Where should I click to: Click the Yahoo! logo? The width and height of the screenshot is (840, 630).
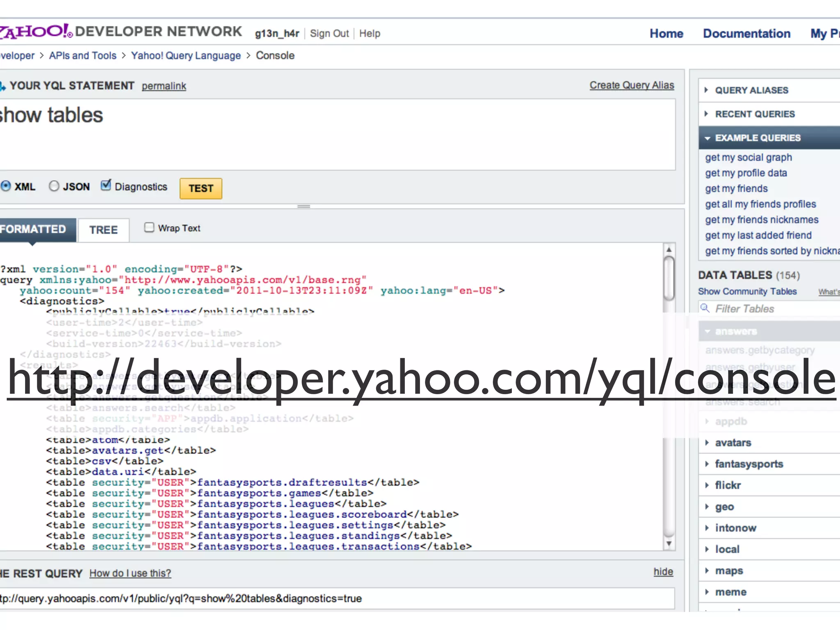36,32
